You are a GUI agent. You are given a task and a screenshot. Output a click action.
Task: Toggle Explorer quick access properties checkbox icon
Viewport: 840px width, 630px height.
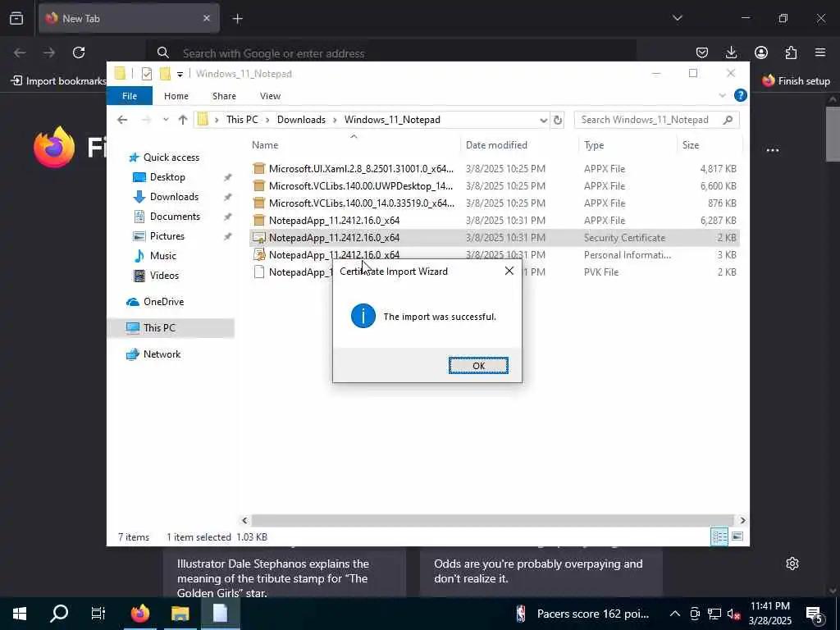(146, 73)
